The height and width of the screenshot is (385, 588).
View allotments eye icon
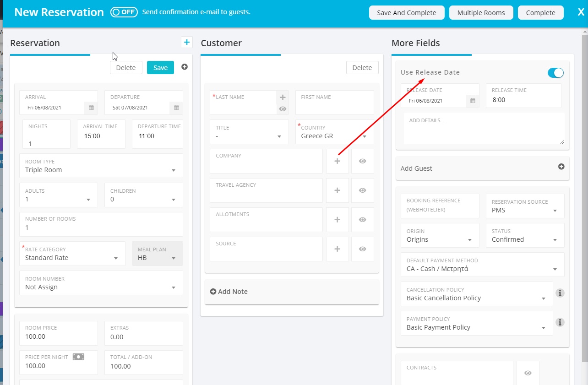click(x=363, y=220)
